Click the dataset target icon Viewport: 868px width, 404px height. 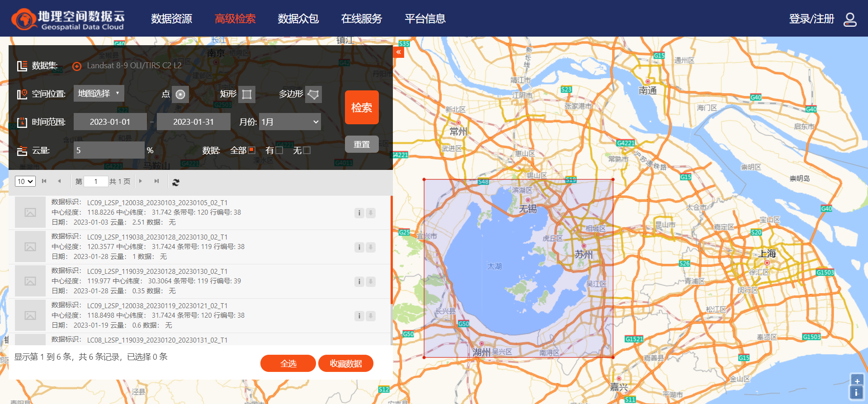(x=77, y=66)
